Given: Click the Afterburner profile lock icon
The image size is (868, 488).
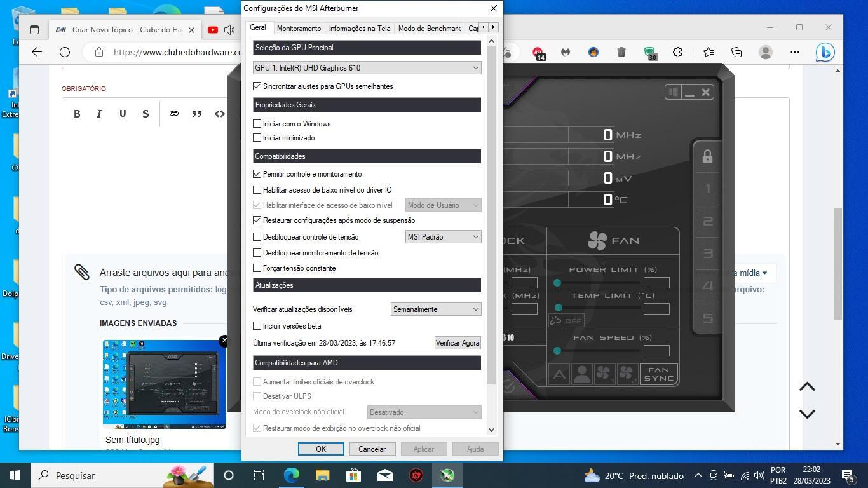Looking at the screenshot, I should click(707, 157).
